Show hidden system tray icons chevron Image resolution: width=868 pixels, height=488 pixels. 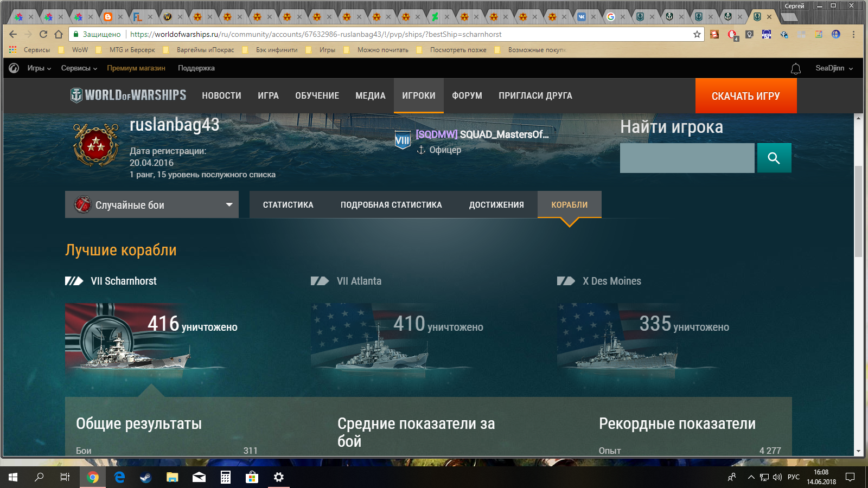(751, 477)
